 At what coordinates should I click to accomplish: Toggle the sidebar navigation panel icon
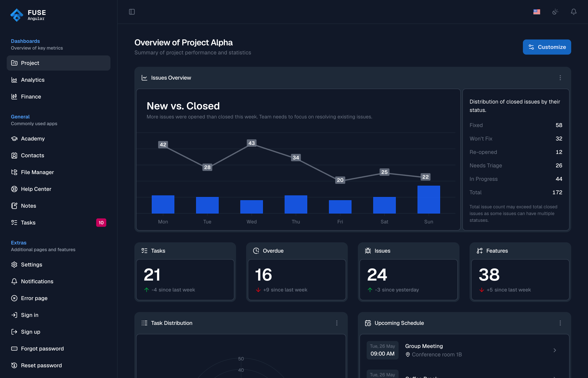coord(132,12)
